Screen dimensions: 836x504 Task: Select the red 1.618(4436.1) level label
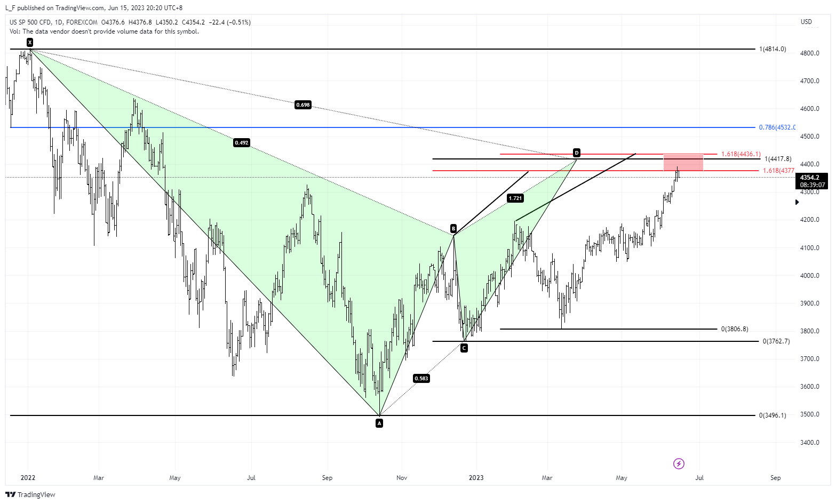pos(741,154)
